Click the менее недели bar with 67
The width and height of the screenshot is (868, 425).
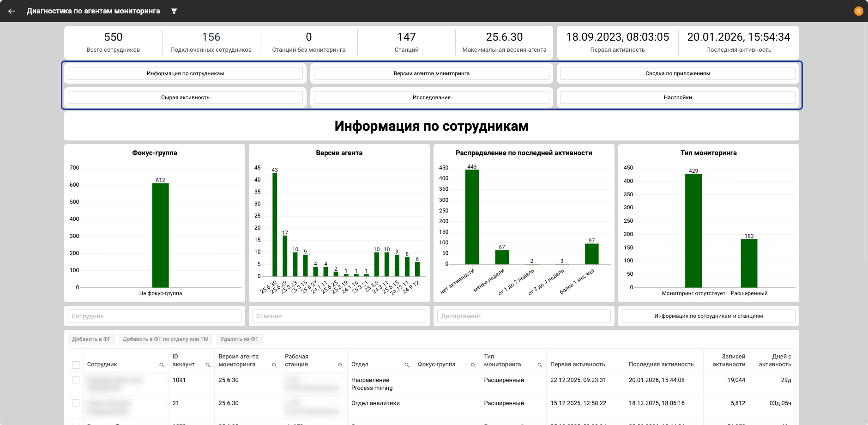pyautogui.click(x=502, y=257)
